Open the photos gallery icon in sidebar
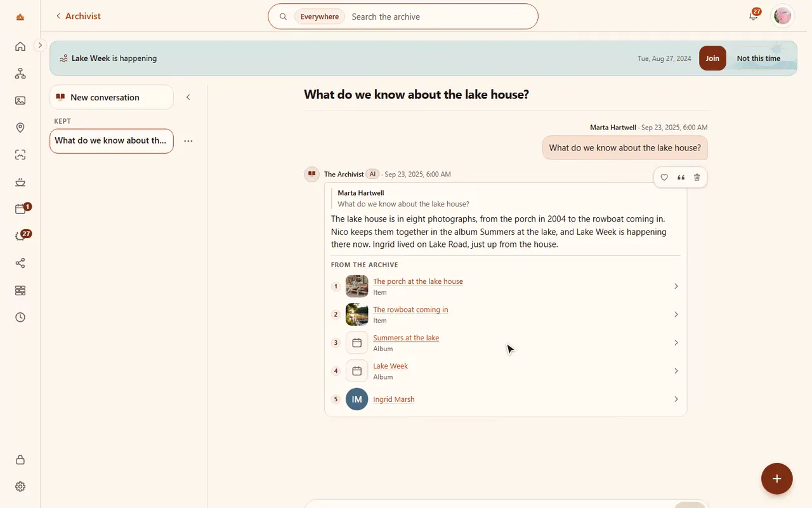812x508 pixels. click(20, 100)
